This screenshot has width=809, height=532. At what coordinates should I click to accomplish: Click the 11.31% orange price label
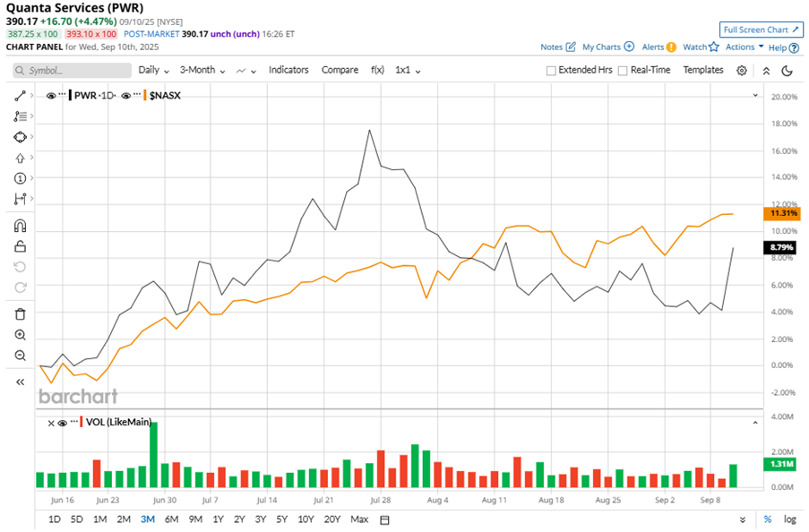pyautogui.click(x=781, y=213)
